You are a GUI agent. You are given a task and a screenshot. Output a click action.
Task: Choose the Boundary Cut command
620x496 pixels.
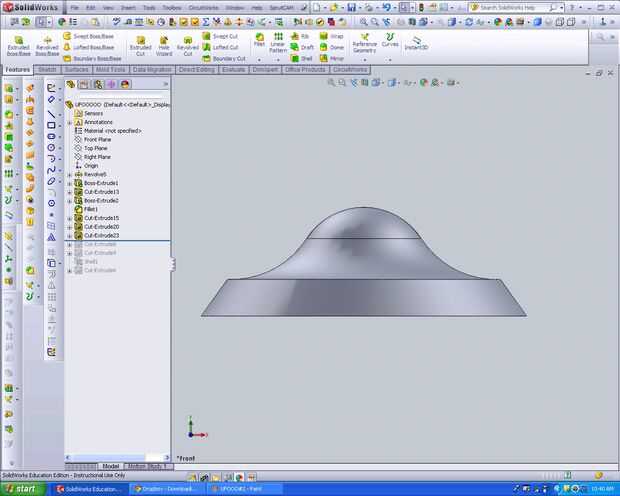(224, 59)
